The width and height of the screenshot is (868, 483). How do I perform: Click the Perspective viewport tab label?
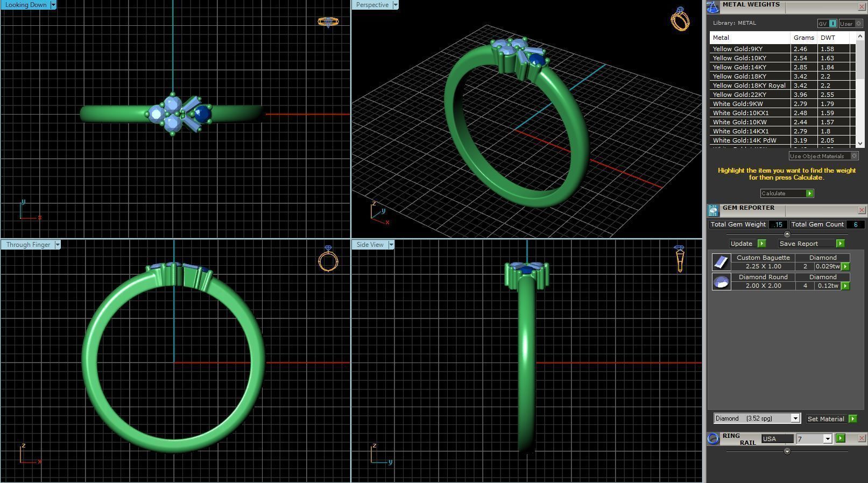pyautogui.click(x=372, y=5)
